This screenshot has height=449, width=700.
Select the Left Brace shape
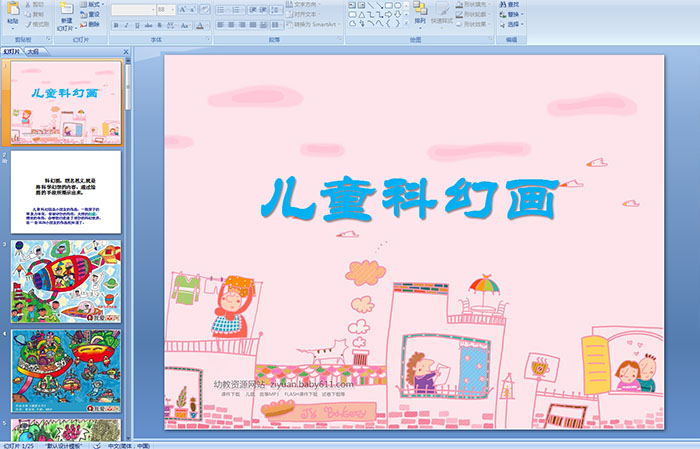[x=388, y=23]
